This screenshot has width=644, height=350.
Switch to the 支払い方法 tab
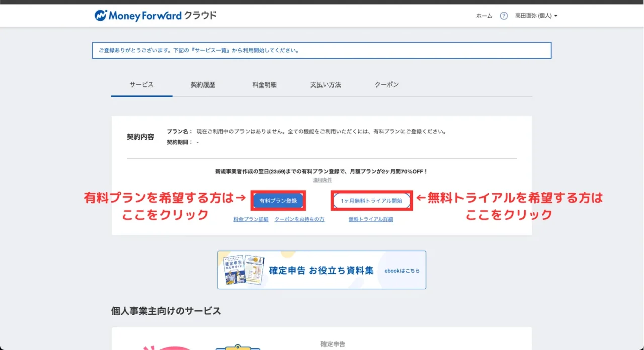tap(326, 84)
